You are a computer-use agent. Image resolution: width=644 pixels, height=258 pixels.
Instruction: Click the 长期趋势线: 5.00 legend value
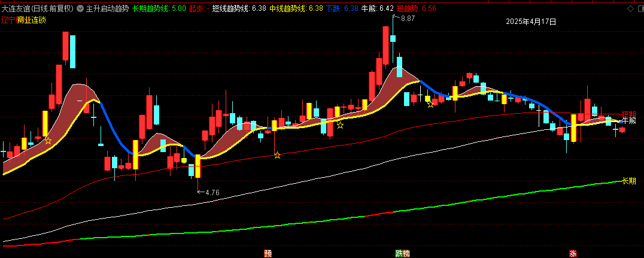tap(159, 8)
